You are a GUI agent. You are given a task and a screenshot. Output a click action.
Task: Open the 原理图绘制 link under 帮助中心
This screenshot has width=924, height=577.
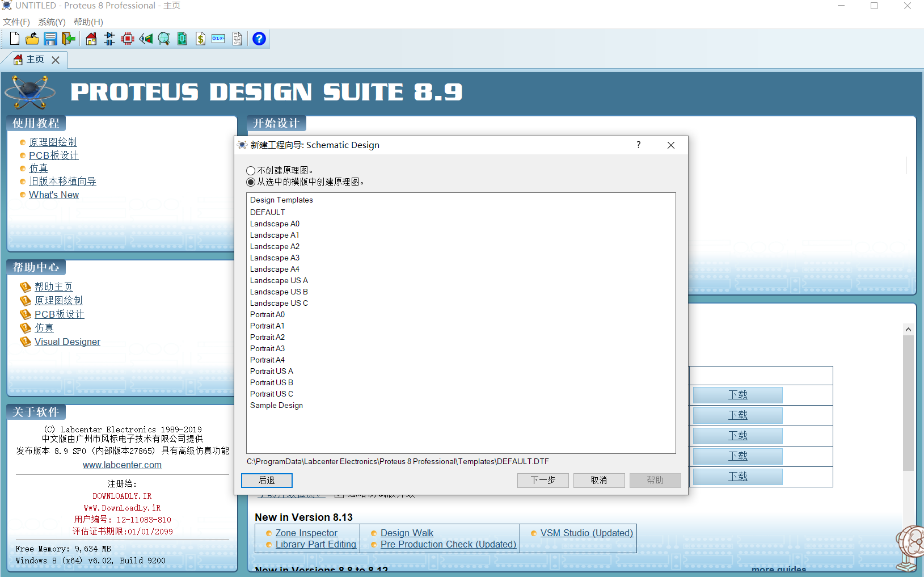coord(58,300)
